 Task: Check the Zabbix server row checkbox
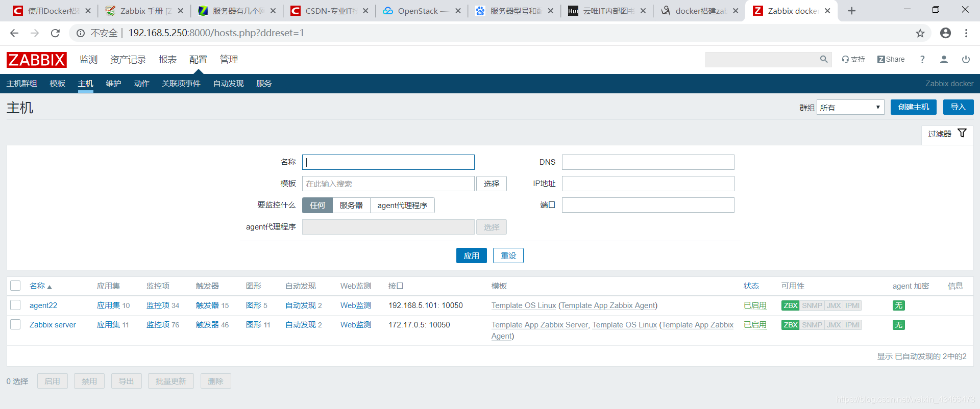click(15, 324)
